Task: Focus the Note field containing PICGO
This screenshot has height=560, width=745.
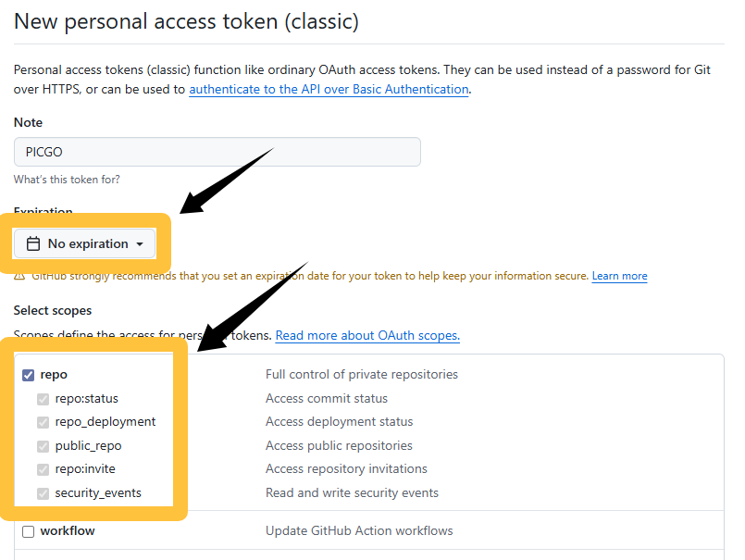Action: pos(217,152)
